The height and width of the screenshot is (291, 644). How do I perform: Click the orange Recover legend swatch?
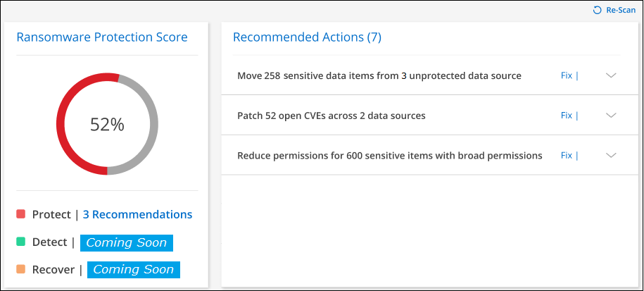[21, 269]
